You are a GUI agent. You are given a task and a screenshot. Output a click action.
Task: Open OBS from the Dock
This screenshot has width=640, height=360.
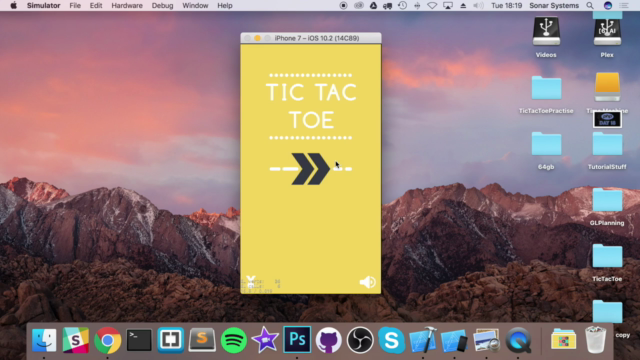pyautogui.click(x=360, y=340)
